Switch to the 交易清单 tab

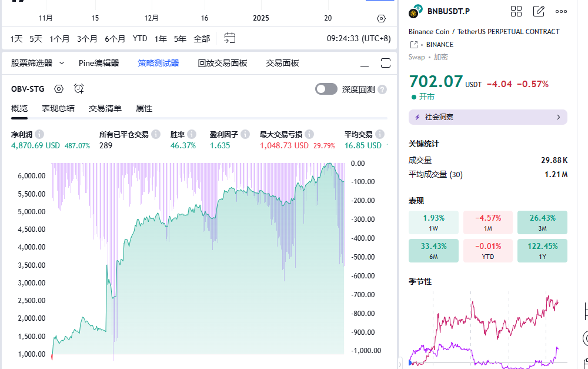[105, 108]
